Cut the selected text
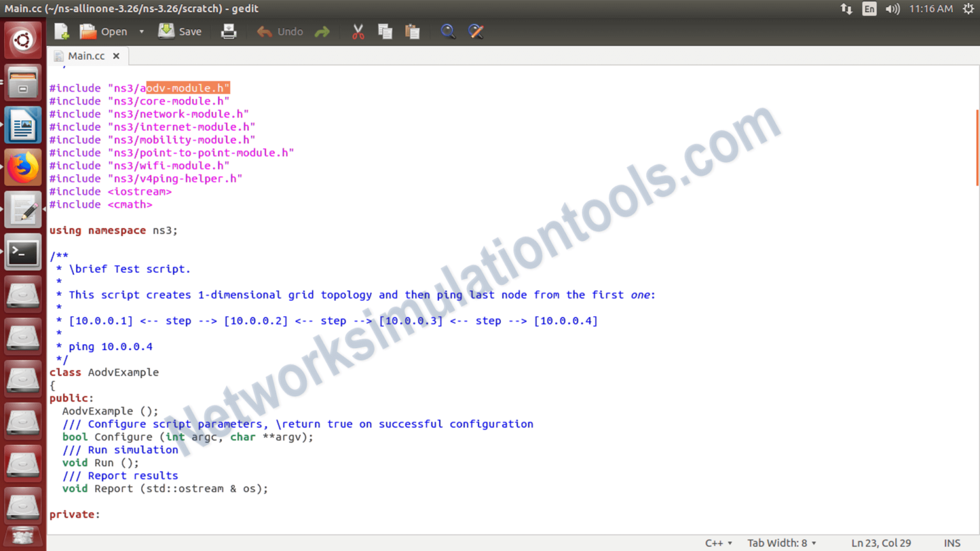The height and width of the screenshot is (551, 980). pos(357,31)
